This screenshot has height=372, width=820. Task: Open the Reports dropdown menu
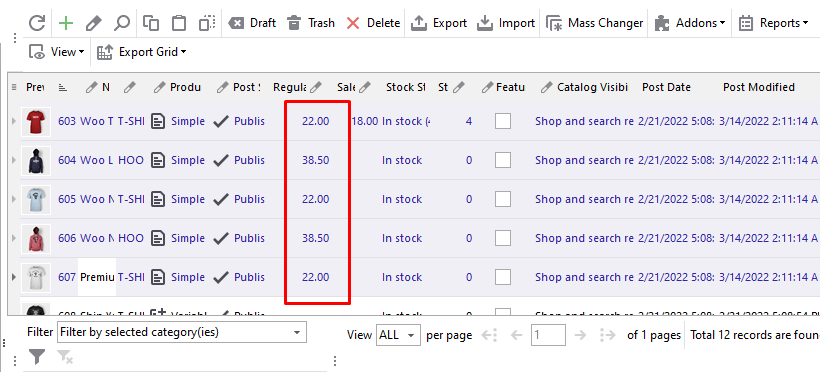click(773, 23)
